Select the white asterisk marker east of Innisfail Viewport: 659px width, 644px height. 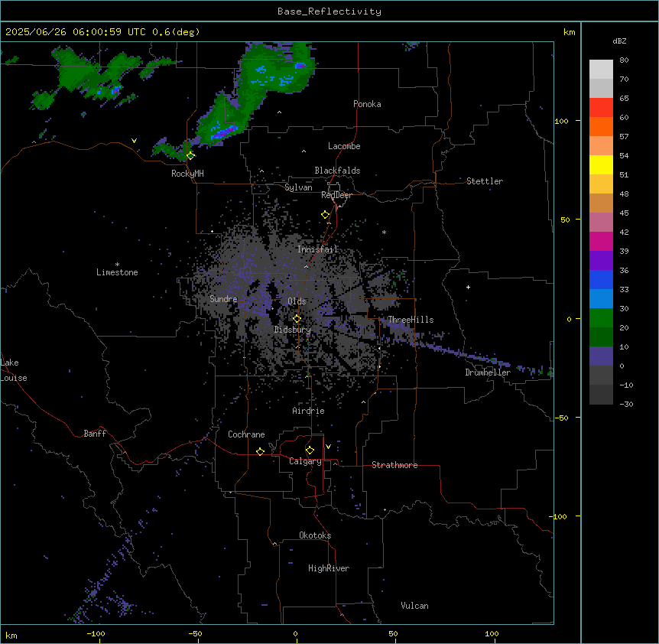pos(384,232)
